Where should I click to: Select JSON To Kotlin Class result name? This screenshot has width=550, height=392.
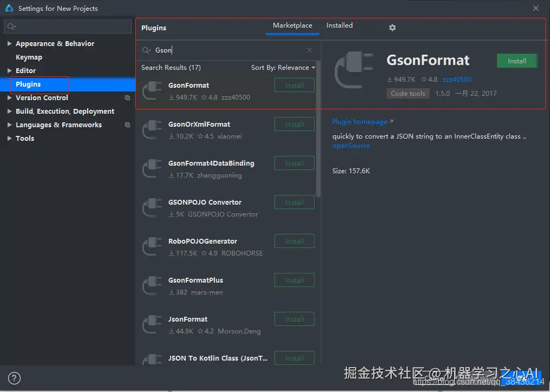(218, 358)
